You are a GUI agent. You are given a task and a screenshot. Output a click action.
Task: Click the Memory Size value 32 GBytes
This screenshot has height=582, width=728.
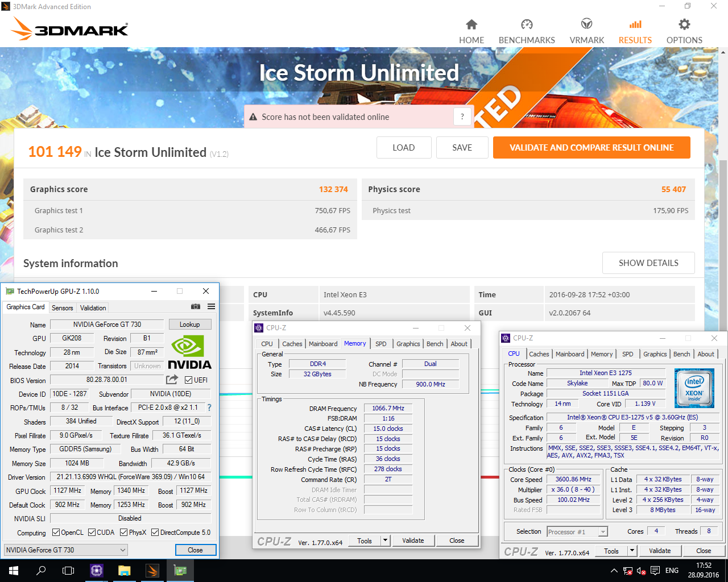point(317,374)
